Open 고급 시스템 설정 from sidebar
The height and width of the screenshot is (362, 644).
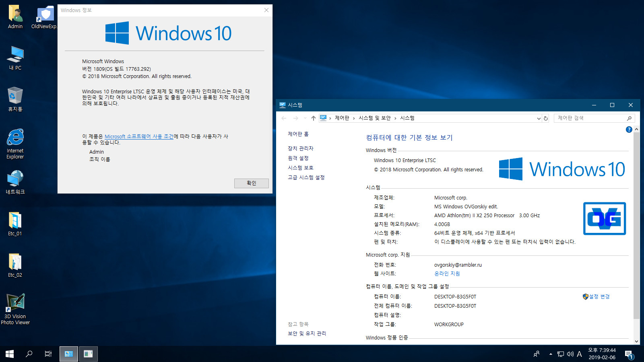(x=306, y=177)
